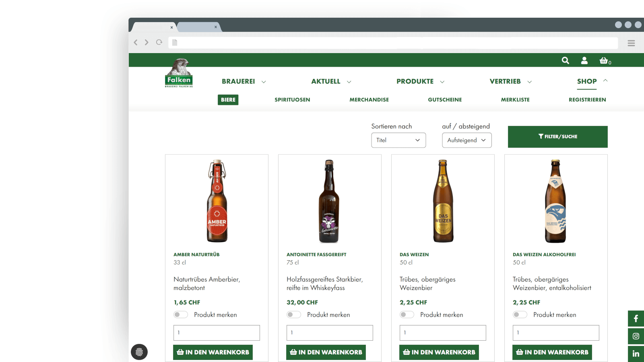This screenshot has width=644, height=362.
Task: Click quantity field for Das Weizen
Action: click(443, 333)
